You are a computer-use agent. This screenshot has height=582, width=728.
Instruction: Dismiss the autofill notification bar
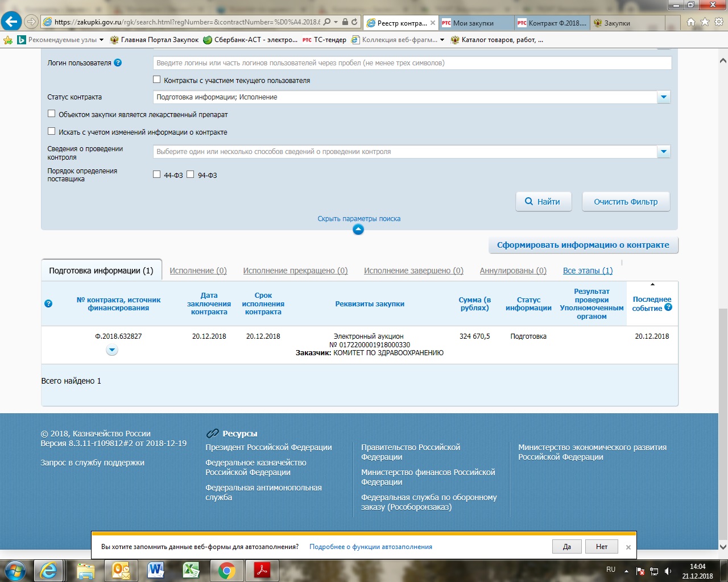coord(628,547)
